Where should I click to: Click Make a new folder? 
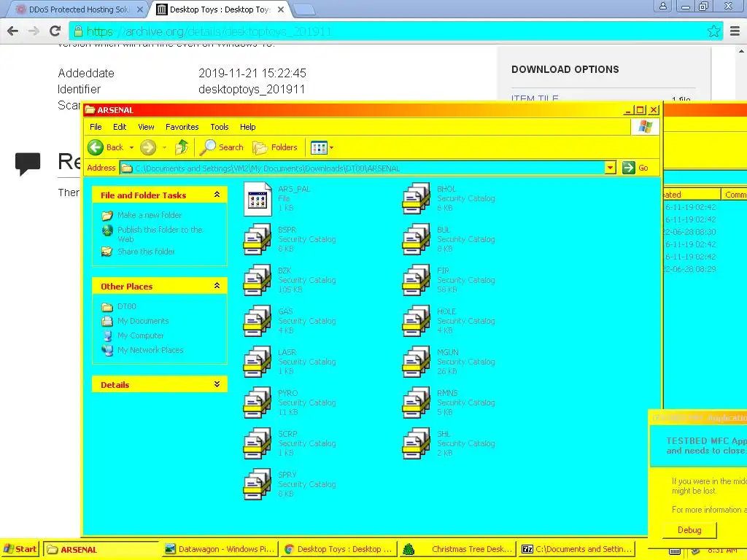click(149, 215)
